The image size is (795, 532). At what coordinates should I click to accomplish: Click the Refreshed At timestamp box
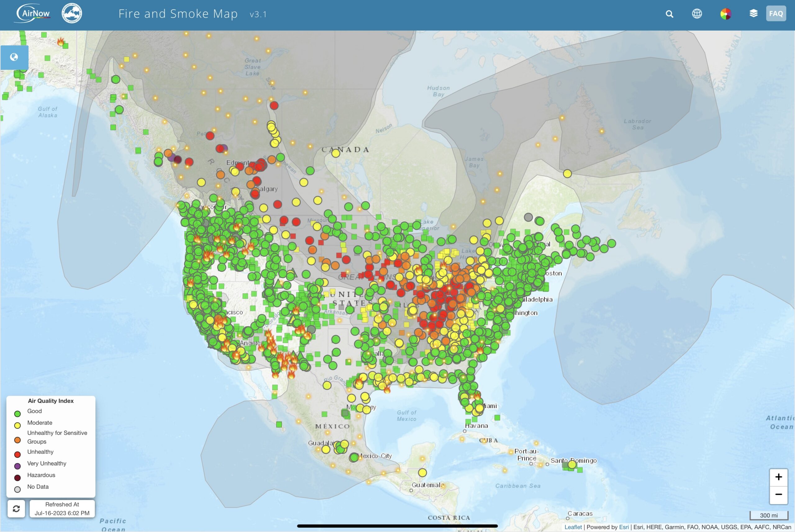tap(62, 508)
